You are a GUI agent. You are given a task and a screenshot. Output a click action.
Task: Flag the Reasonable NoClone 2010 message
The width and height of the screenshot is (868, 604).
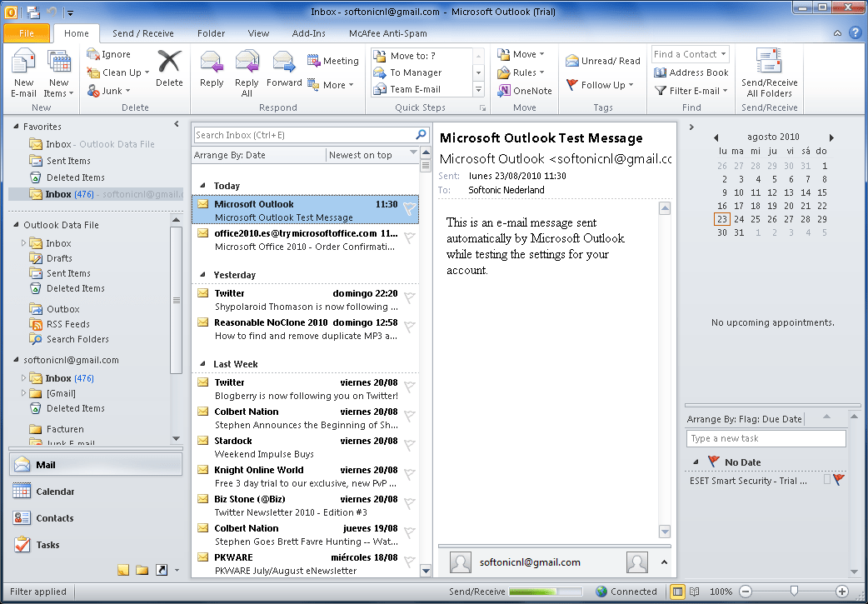pos(409,327)
